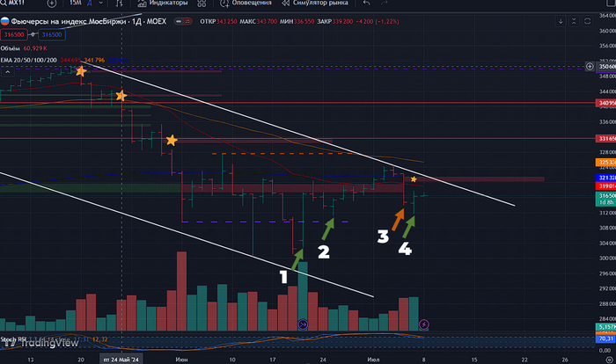Click the purple lightning event marker near date 8
Image resolution: width=616 pixels, height=364 pixels.
[x=423, y=324]
